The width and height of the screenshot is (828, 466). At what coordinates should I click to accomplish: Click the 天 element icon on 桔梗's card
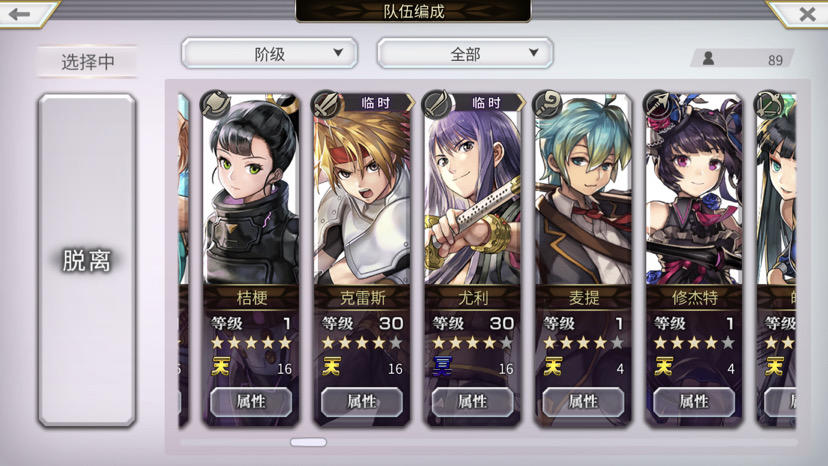220,366
